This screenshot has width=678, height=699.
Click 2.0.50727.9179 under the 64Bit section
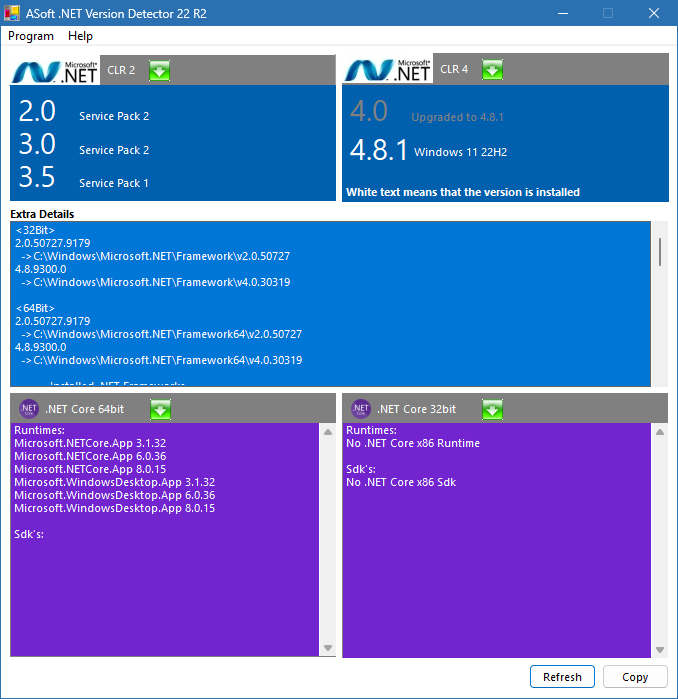tap(53, 321)
